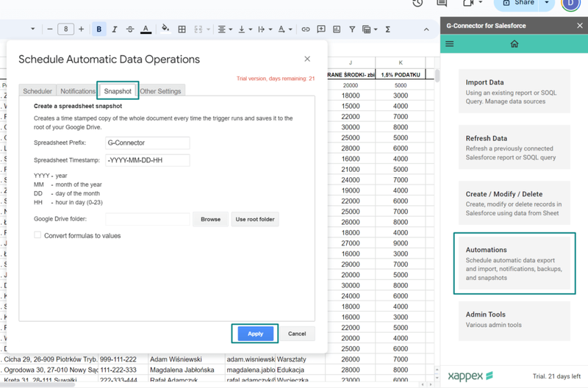Increase font size with plus button
This screenshot has height=388, width=588.
[x=81, y=29]
